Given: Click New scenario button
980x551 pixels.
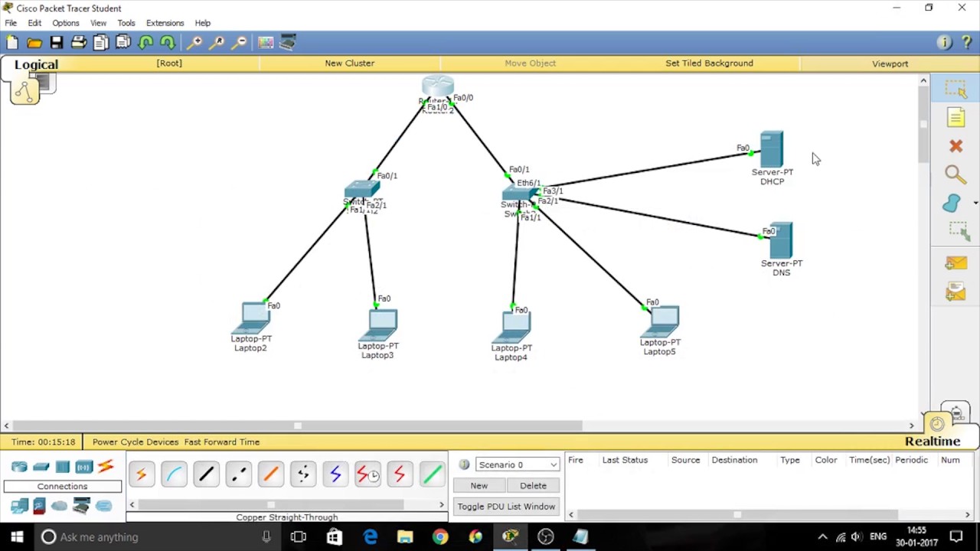Looking at the screenshot, I should tap(479, 486).
